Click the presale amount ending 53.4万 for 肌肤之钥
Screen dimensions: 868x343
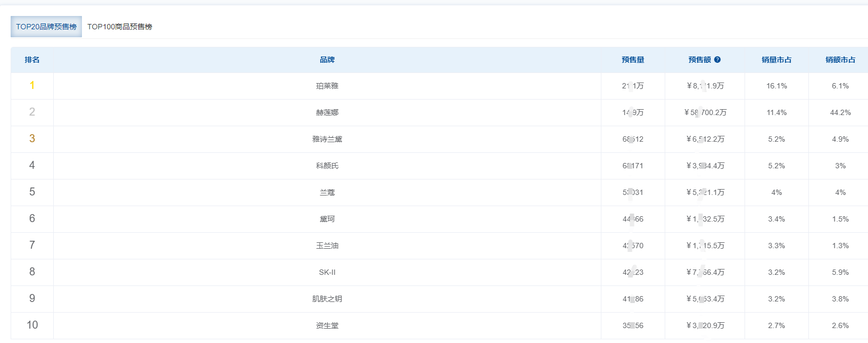coord(705,299)
